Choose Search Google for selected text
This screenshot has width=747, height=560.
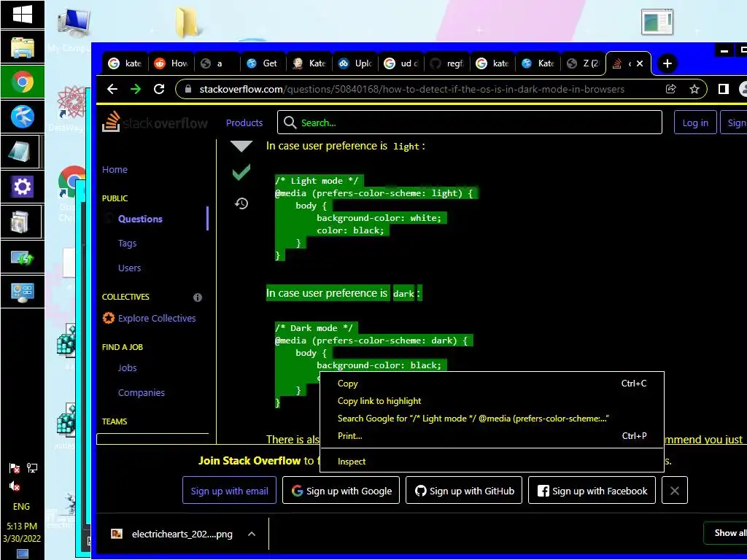492,419
